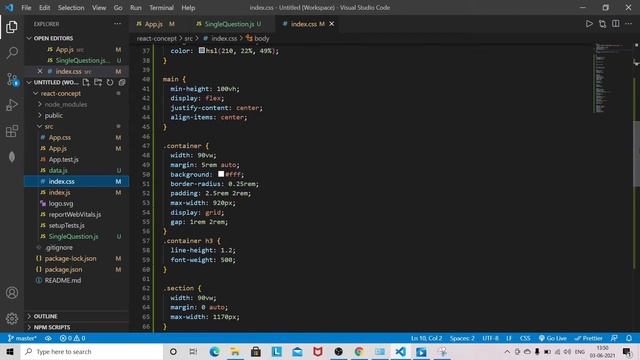
Task: Collapse the Untitled workspace section
Action: click(29, 82)
